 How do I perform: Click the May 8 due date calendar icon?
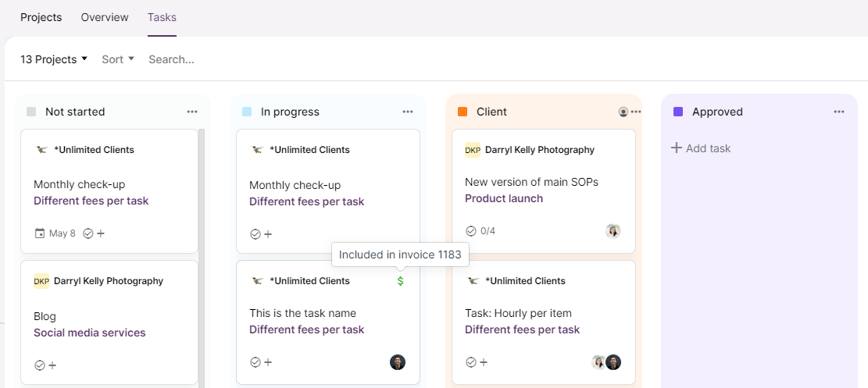click(40, 233)
